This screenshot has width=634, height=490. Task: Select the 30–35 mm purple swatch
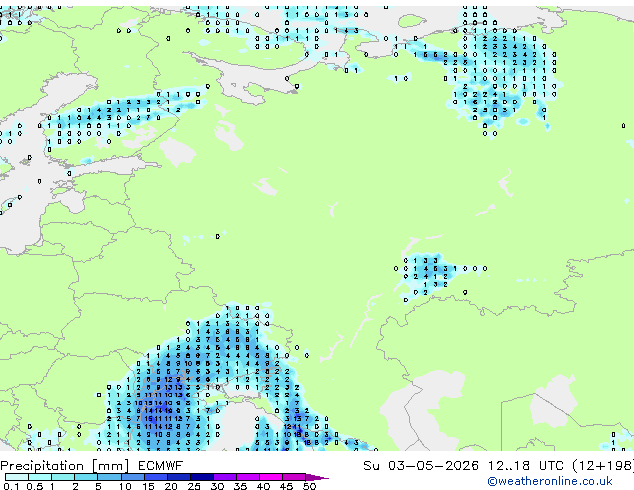(224, 477)
